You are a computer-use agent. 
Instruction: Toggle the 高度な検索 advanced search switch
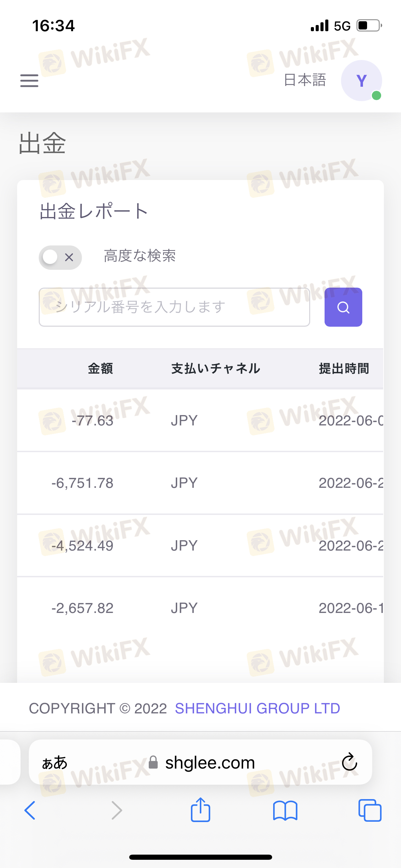point(60,257)
